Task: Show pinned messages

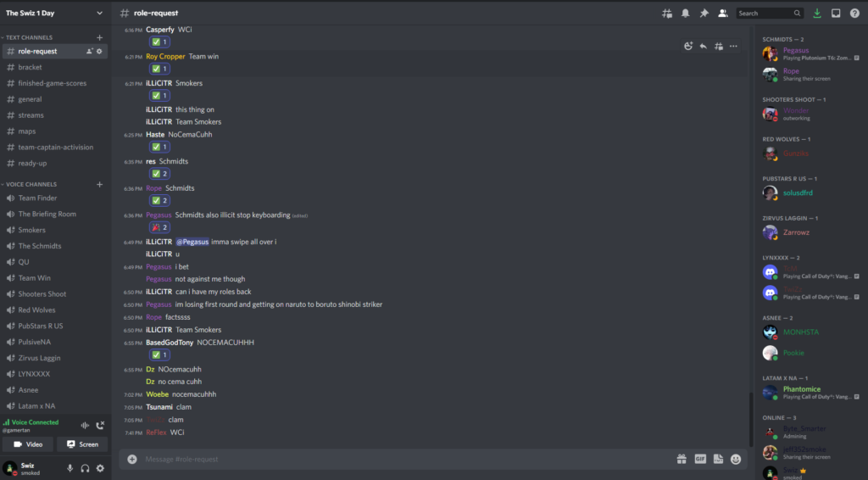Action: (x=704, y=14)
